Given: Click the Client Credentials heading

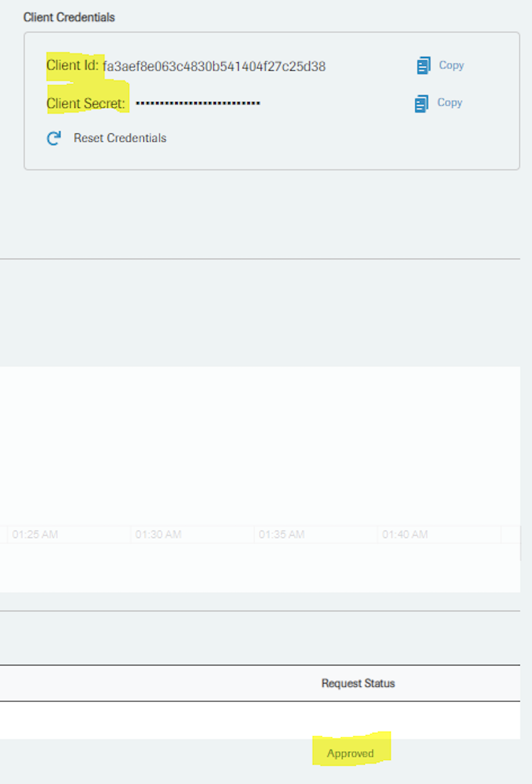Looking at the screenshot, I should [69, 17].
